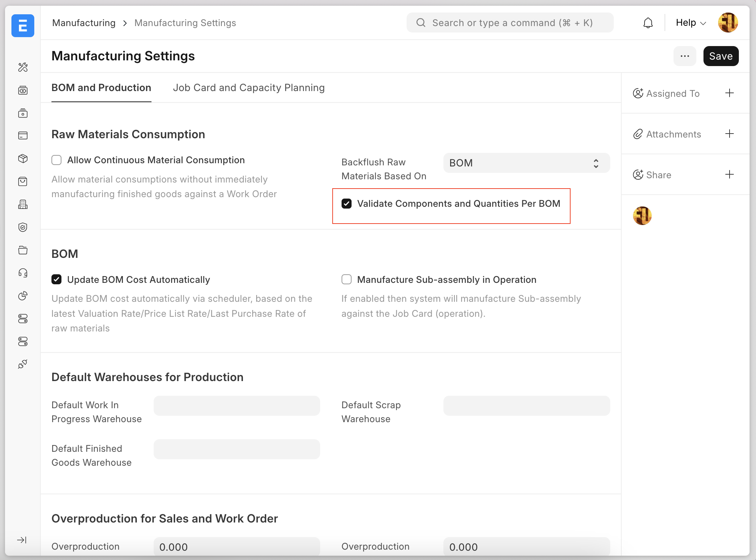Switch to Job Card and Capacity Planning tab
The height and width of the screenshot is (560, 756).
(249, 88)
